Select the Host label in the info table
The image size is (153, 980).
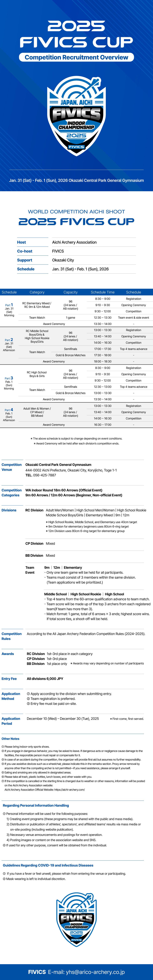point(22,242)
